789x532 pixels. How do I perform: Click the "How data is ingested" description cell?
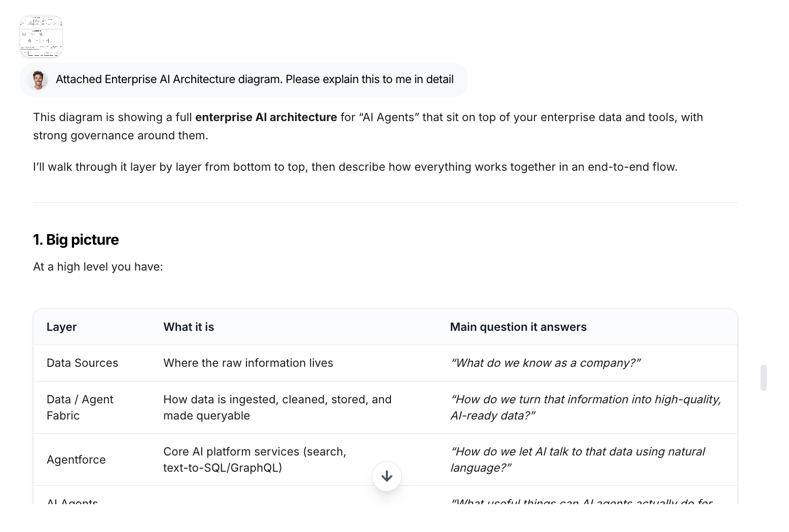pyautogui.click(x=277, y=407)
